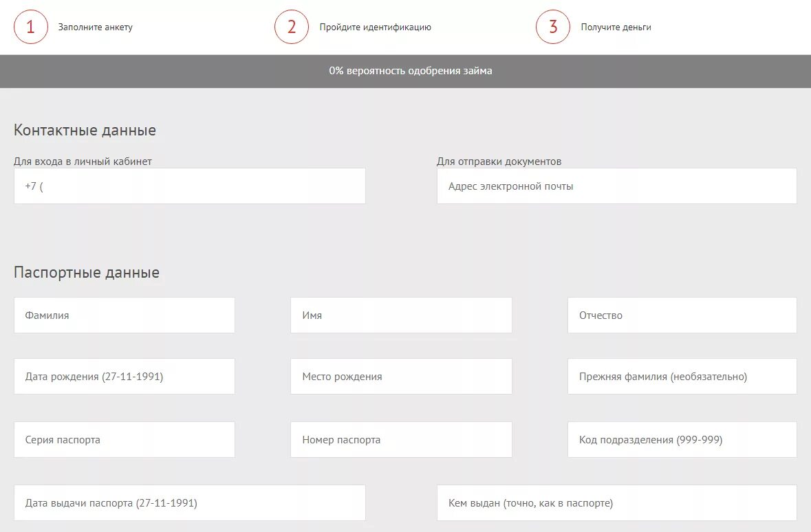This screenshot has width=811, height=532.
Task: Click the 'Для входа в личный кабинет' label
Action: click(83, 162)
